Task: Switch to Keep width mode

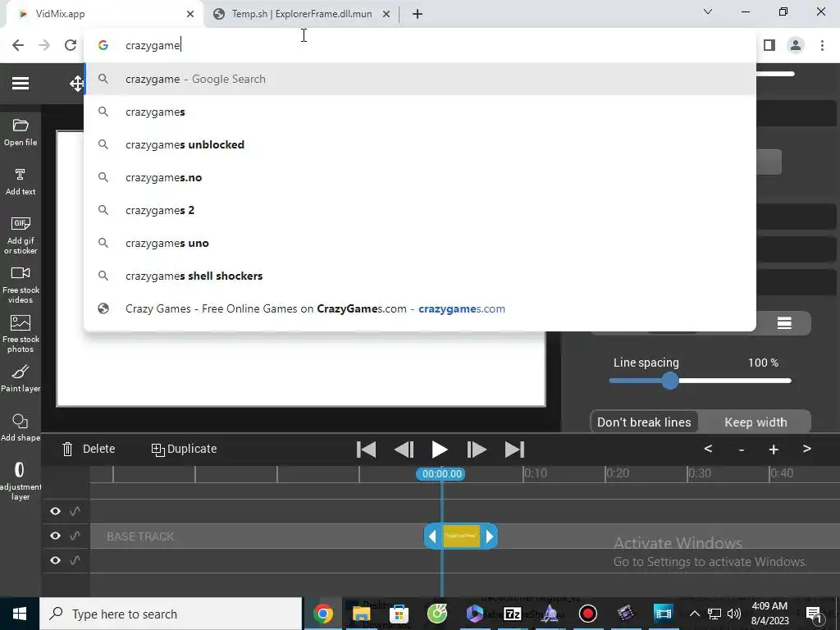Action: (x=756, y=422)
